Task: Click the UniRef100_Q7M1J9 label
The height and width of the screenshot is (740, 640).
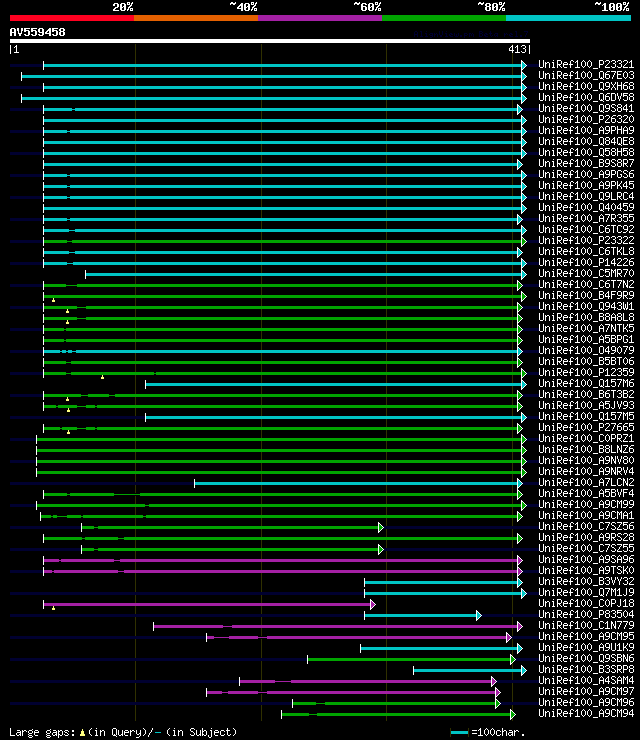Action: click(x=586, y=592)
